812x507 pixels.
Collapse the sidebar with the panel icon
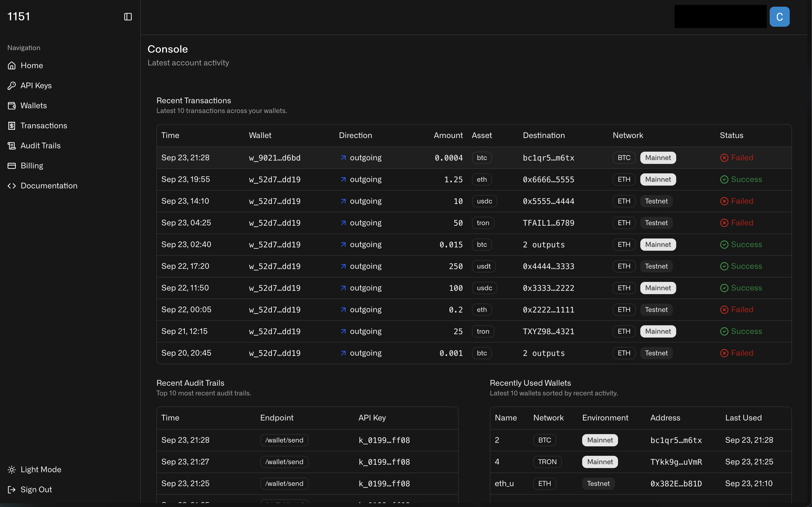pyautogui.click(x=128, y=16)
